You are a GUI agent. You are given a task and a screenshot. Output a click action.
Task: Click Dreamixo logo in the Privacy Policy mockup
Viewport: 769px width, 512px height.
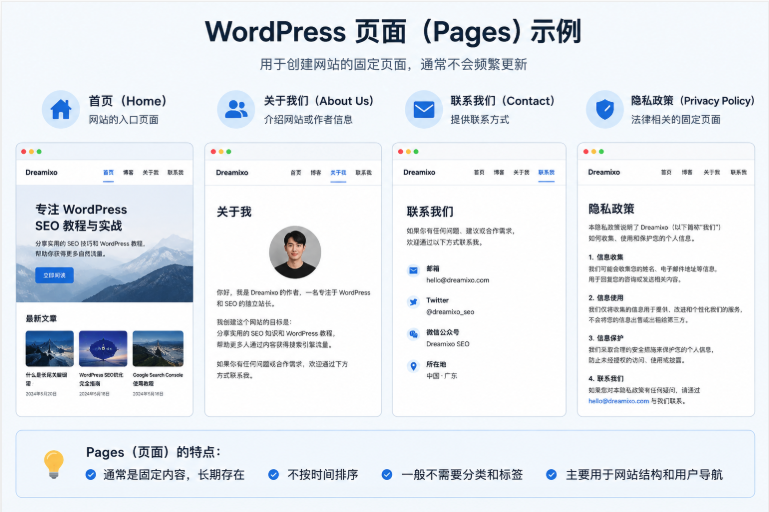(x=604, y=172)
